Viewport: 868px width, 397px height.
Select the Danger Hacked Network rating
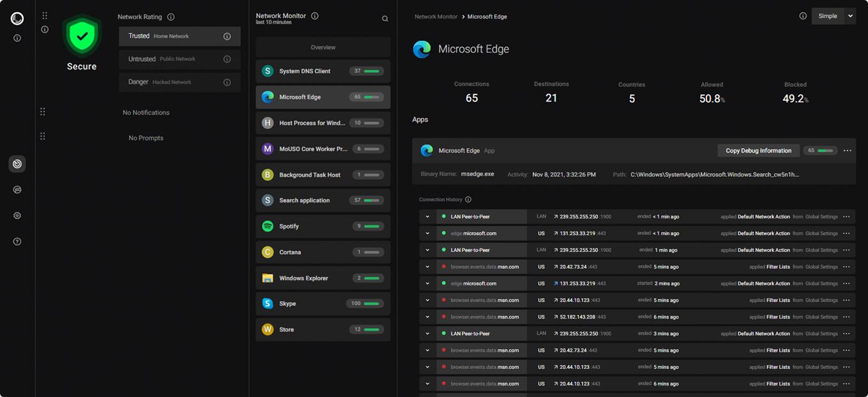click(x=179, y=82)
